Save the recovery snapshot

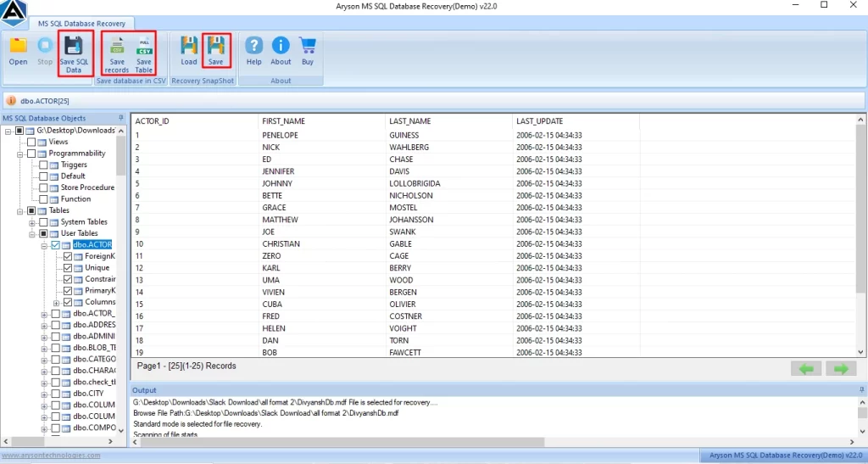pos(216,49)
